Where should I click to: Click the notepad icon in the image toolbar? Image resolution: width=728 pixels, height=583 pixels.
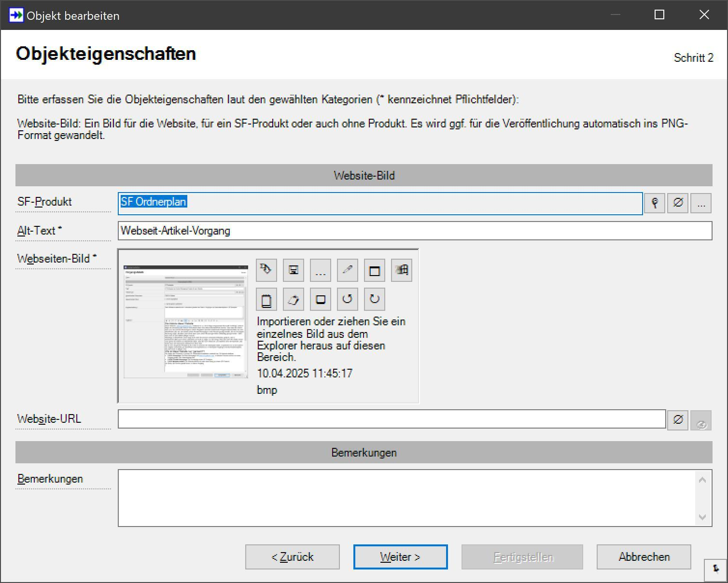click(x=266, y=299)
